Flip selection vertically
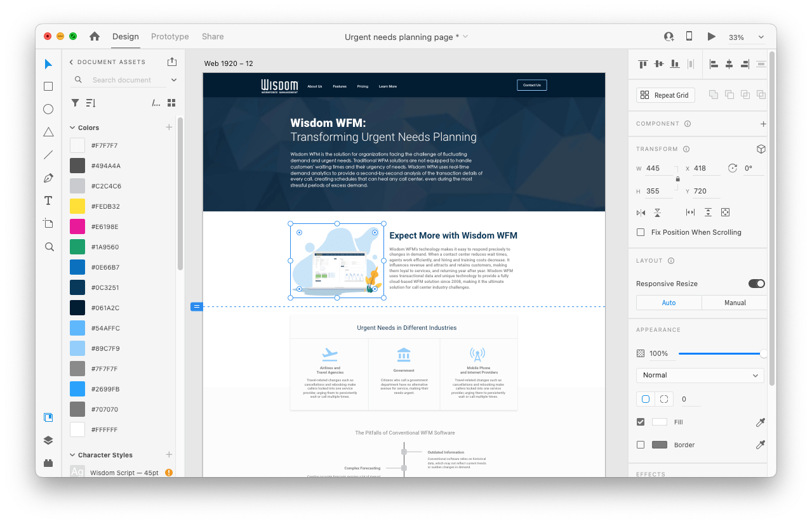 coord(657,213)
